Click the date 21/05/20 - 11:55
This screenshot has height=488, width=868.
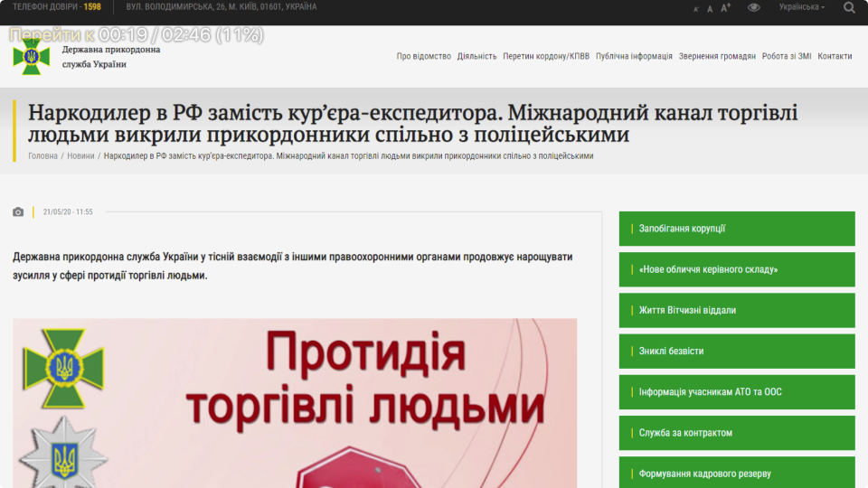coord(68,211)
